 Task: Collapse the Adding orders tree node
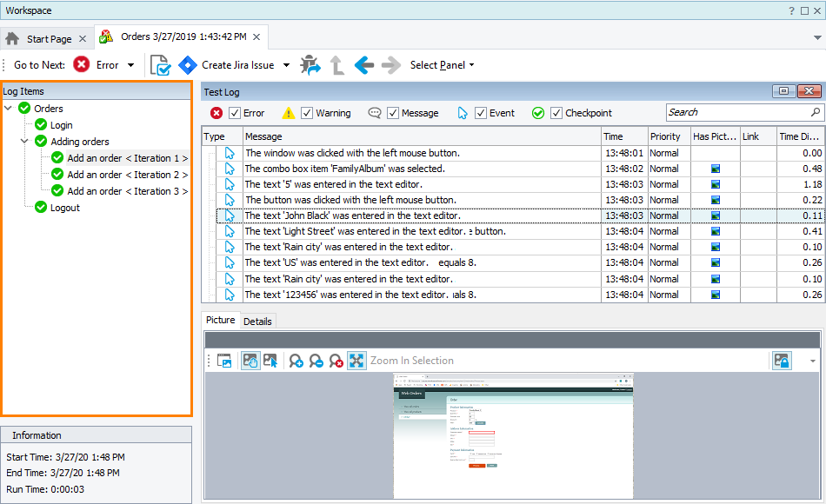tap(25, 142)
